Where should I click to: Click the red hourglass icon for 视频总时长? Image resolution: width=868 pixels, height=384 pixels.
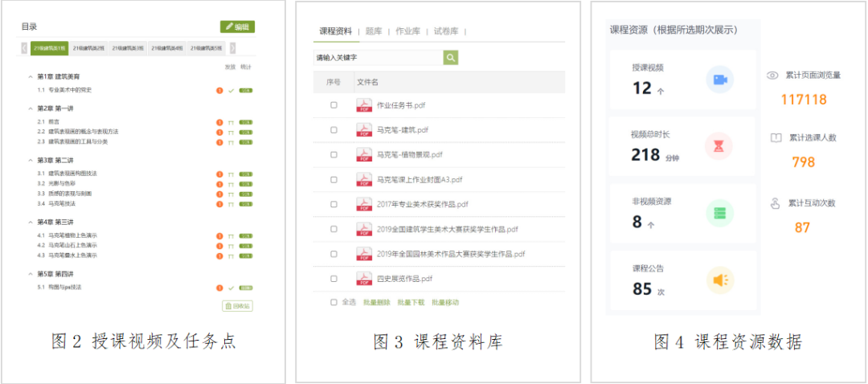(x=719, y=146)
